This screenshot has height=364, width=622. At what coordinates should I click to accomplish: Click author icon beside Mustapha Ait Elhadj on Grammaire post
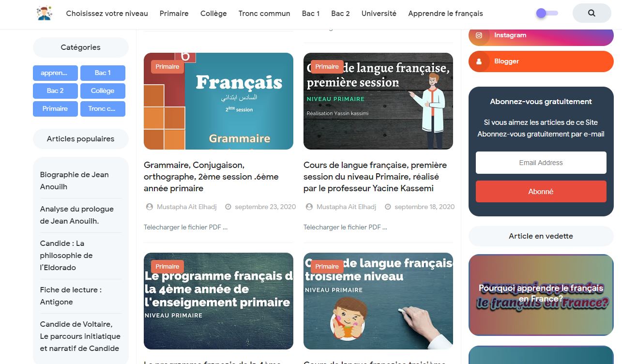(150, 207)
